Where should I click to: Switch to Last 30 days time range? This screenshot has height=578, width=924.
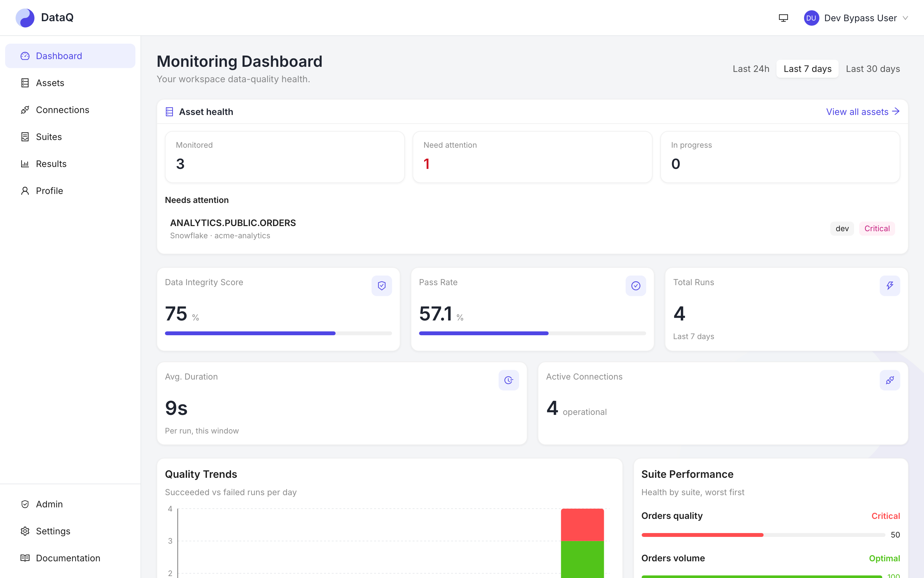(872, 69)
